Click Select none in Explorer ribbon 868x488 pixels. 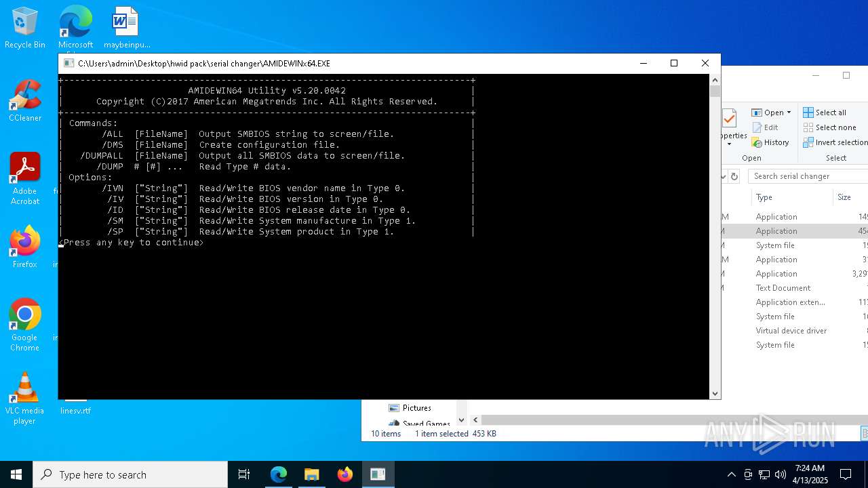tap(829, 127)
